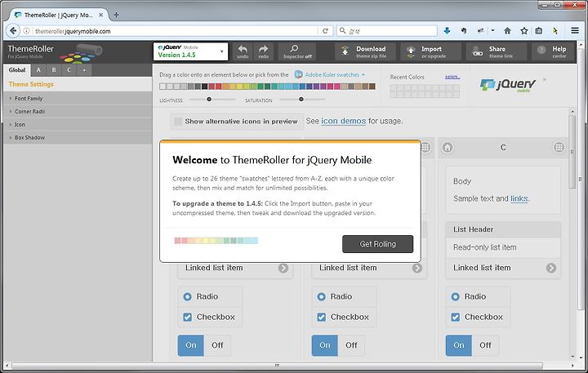Click the hand extension icon in browser toolbar
588x373 pixels.
[464, 31]
